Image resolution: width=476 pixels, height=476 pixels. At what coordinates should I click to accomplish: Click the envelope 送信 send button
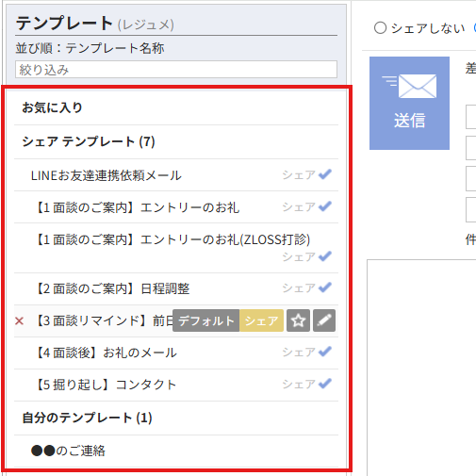(x=409, y=103)
